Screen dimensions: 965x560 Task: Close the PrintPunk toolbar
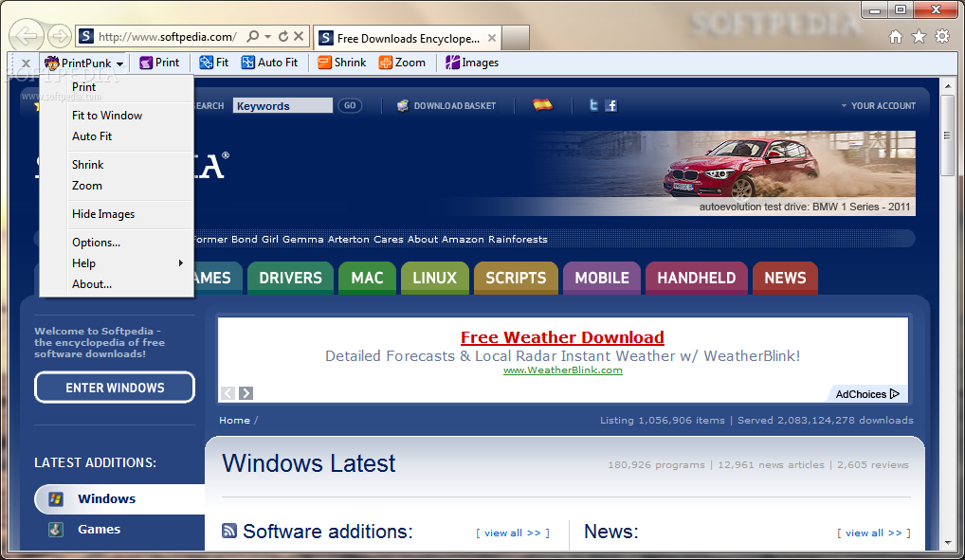(x=26, y=63)
